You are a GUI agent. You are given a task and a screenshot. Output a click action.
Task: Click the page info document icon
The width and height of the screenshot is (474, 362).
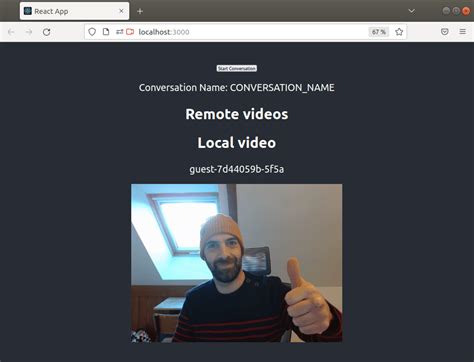pyautogui.click(x=106, y=32)
